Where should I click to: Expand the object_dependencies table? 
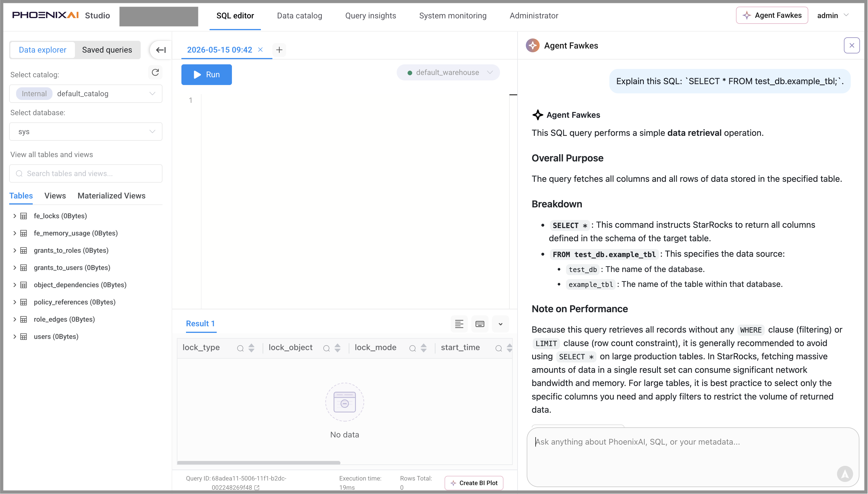[15, 285]
